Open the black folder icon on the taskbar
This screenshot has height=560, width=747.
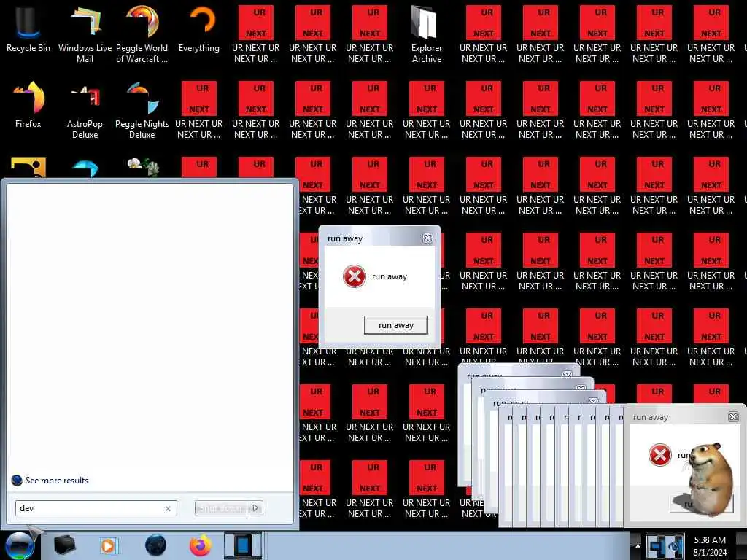(x=64, y=545)
